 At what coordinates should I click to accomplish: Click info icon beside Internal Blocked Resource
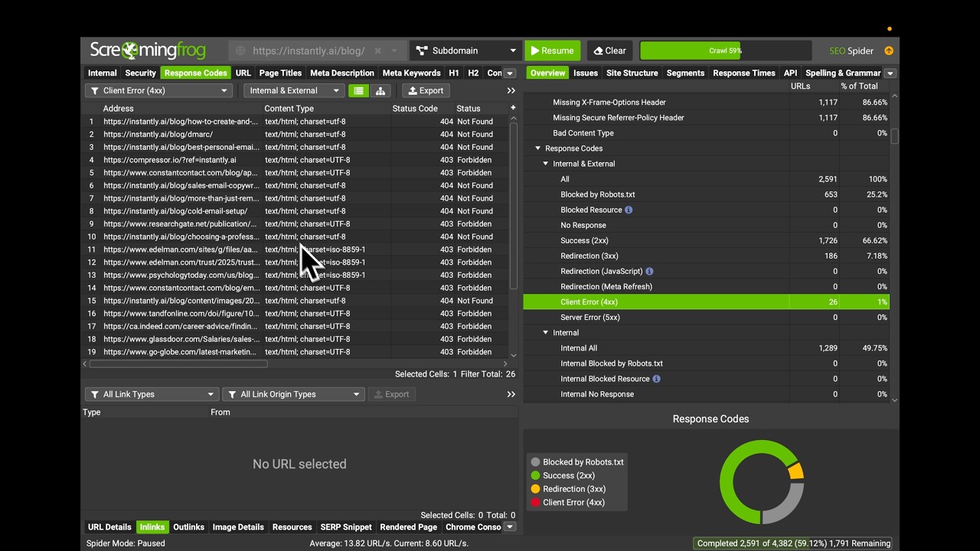[x=656, y=379]
